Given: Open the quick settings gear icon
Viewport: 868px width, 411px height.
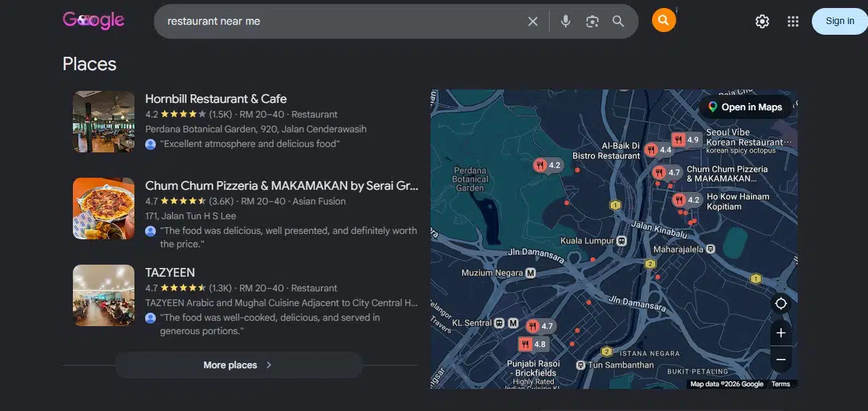Looking at the screenshot, I should click(762, 21).
